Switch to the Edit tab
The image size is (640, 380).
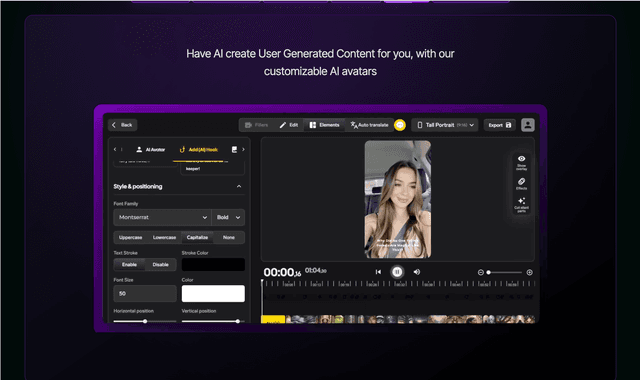click(289, 125)
